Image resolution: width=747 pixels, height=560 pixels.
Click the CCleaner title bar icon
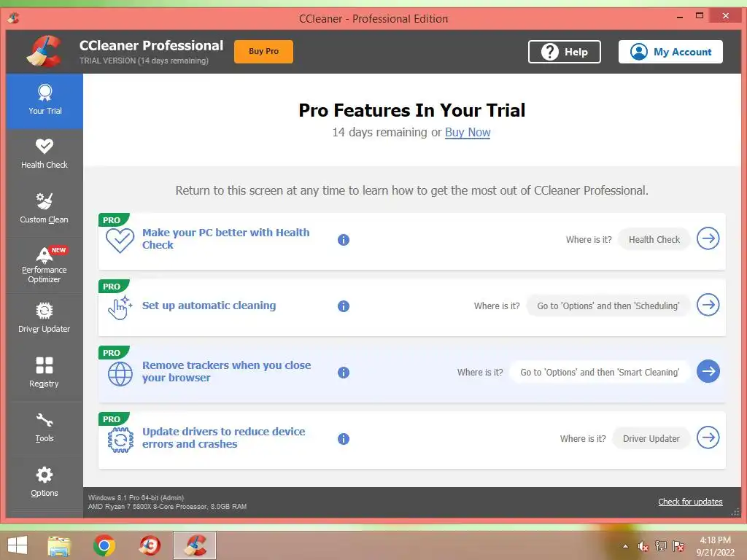click(x=13, y=18)
